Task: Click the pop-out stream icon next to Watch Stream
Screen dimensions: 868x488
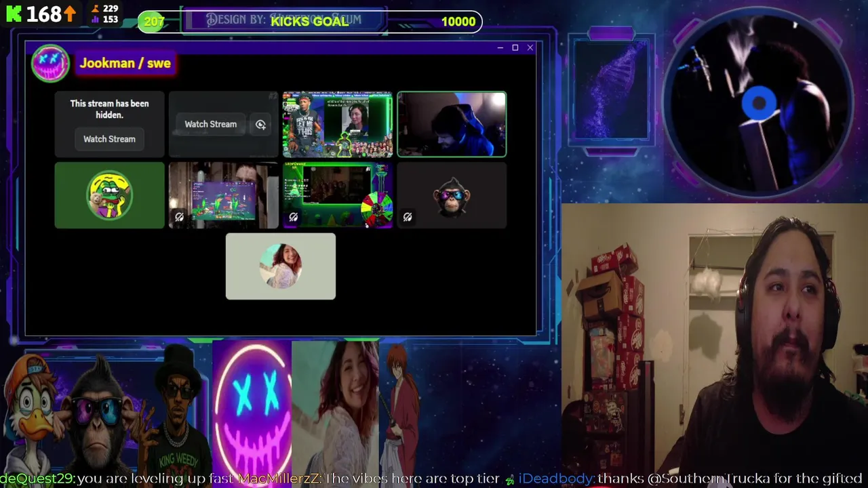Action: 260,125
